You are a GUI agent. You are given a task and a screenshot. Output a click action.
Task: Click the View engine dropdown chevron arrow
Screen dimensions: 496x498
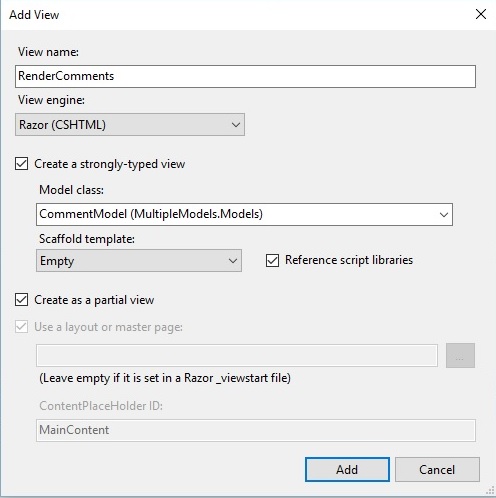point(236,125)
